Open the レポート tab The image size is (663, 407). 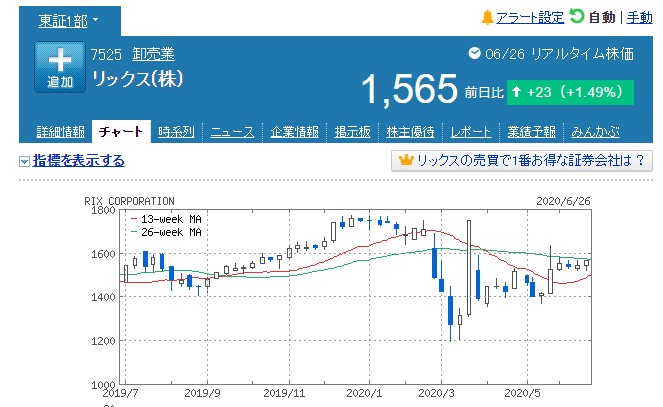[471, 132]
